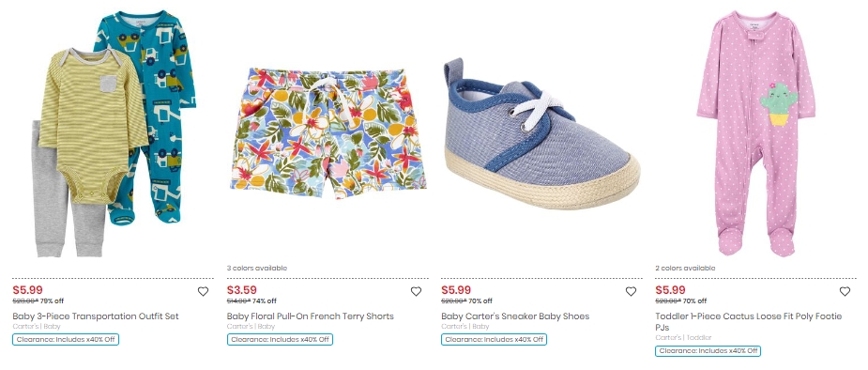Select Clearance badge under the sneaker shoes
The height and width of the screenshot is (370, 868).
click(494, 340)
